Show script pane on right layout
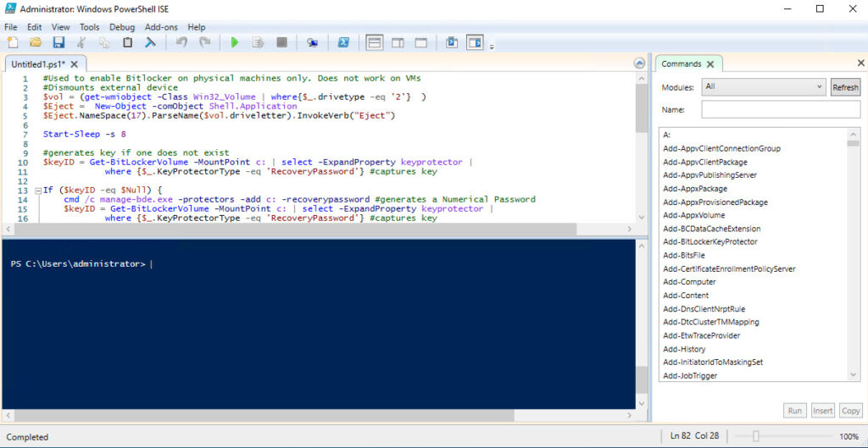 click(x=398, y=42)
